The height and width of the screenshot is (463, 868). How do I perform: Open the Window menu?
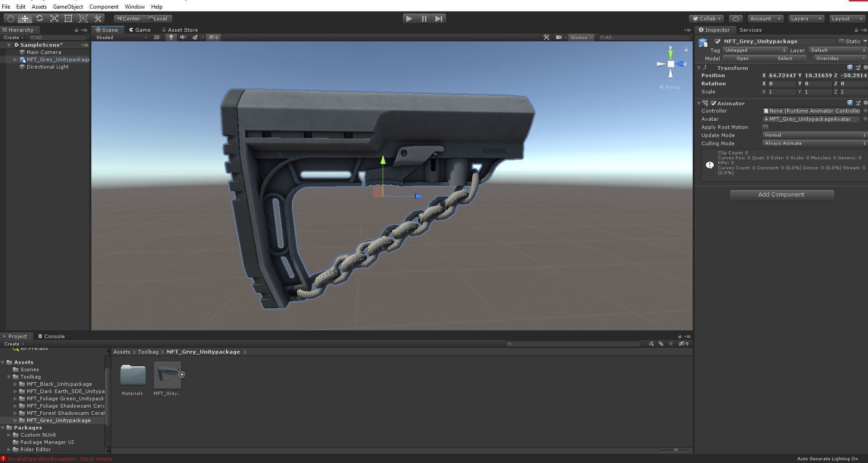click(x=135, y=7)
